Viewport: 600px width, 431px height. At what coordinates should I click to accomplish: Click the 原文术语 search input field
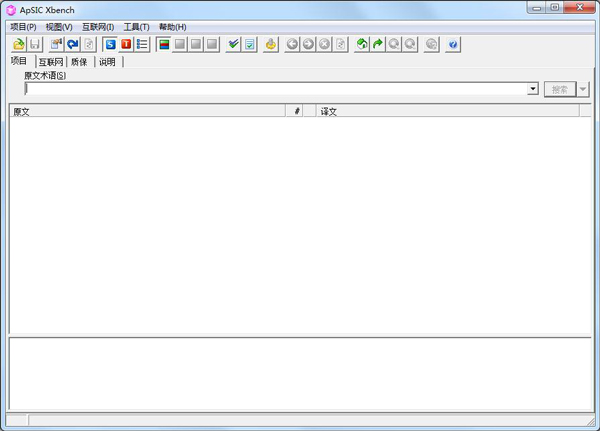pos(276,89)
